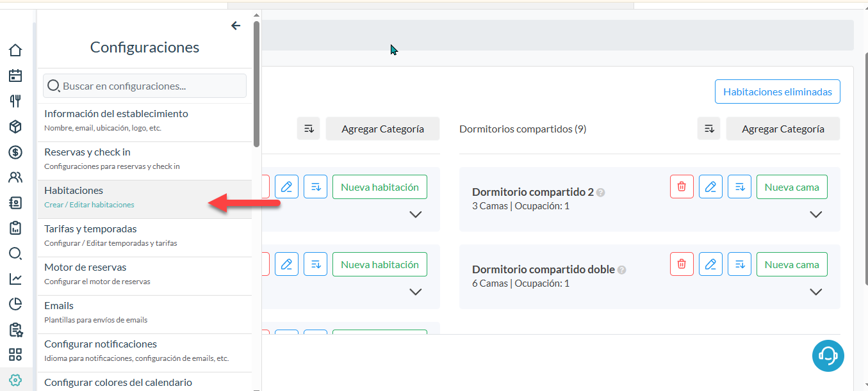Click the Habitaciones eliminadas button

click(x=777, y=92)
